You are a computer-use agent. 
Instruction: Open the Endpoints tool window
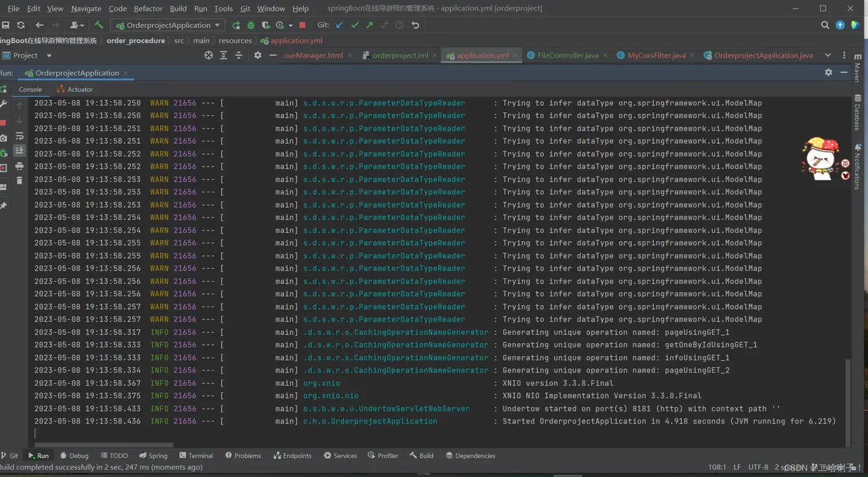coord(293,455)
